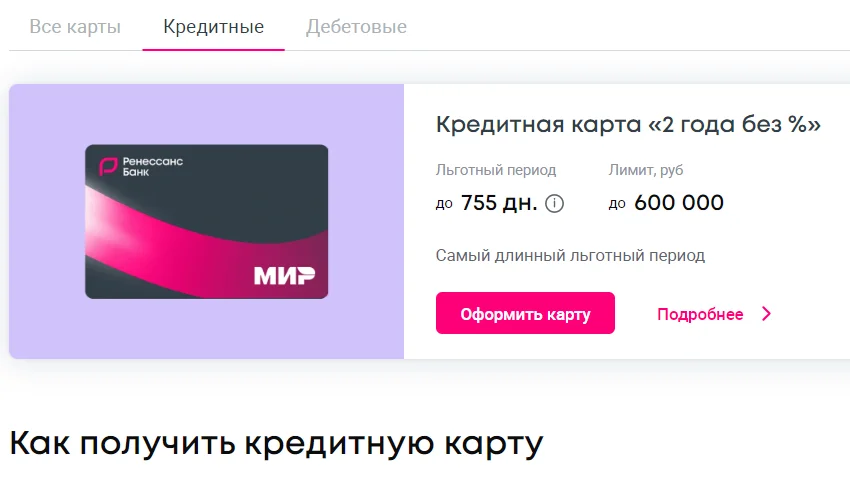Click the credit card title «2 года без %»

pos(628,125)
